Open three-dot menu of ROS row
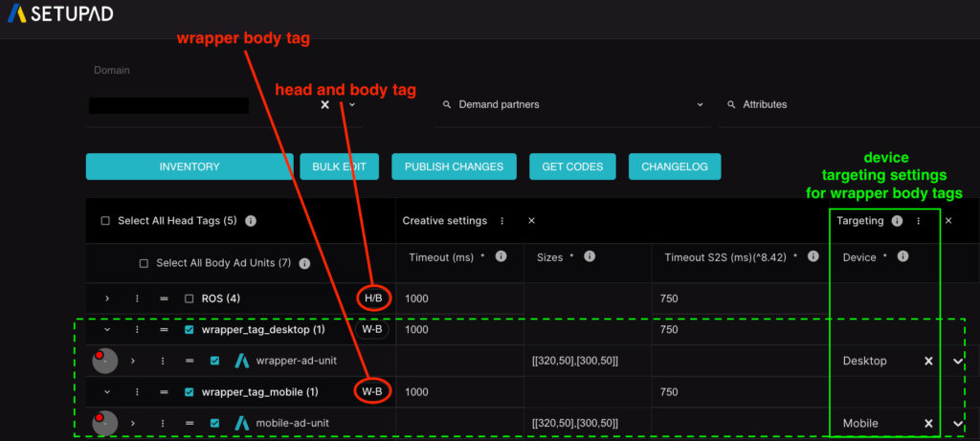 137,298
